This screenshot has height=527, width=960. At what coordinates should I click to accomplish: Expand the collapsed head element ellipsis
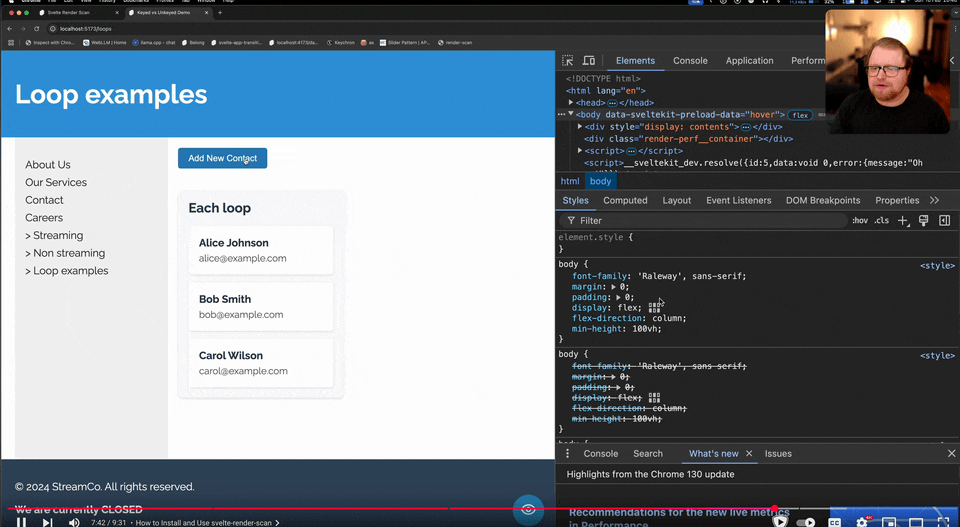pos(612,103)
